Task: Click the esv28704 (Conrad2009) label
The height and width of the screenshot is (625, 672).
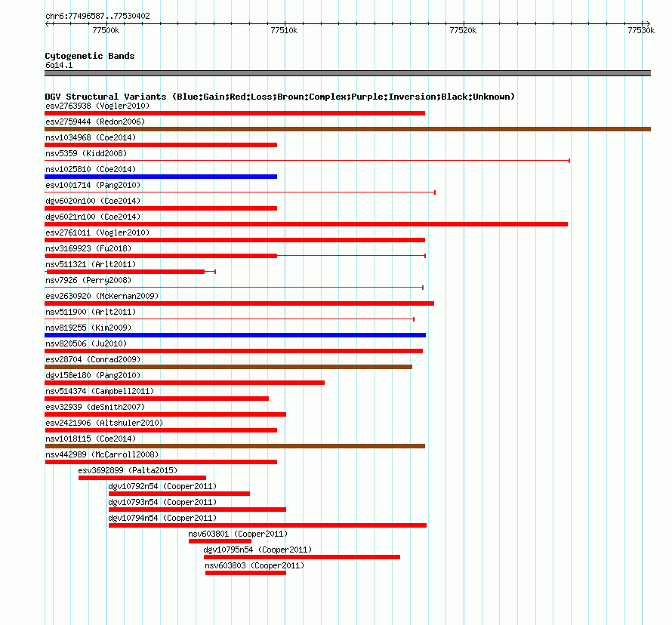Action: pos(93,359)
